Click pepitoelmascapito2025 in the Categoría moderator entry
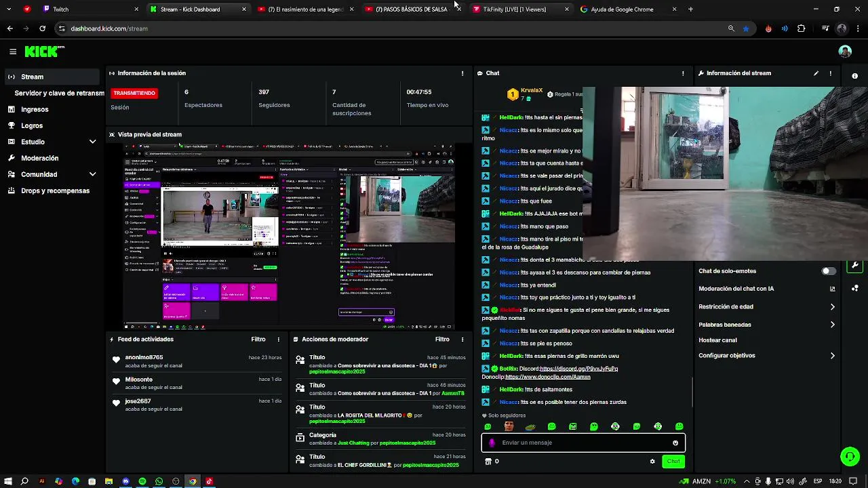This screenshot has height=488, width=868. pos(408,443)
